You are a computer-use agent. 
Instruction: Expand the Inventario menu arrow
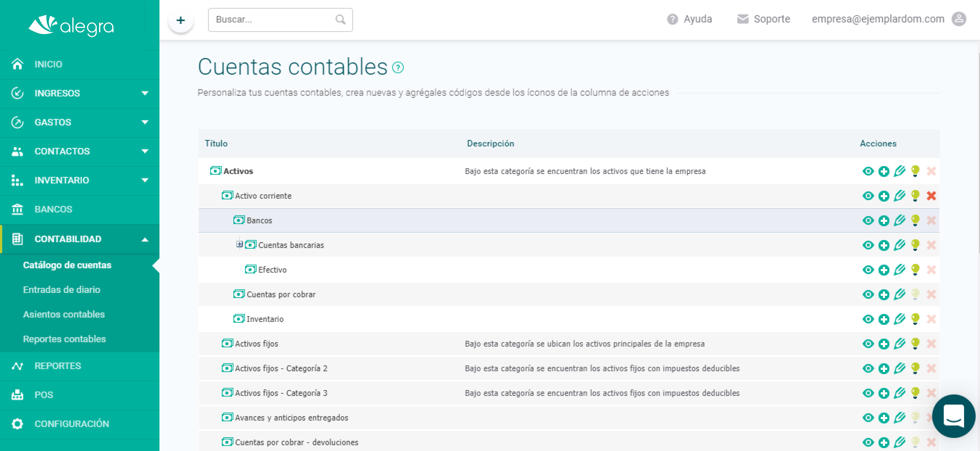[145, 180]
